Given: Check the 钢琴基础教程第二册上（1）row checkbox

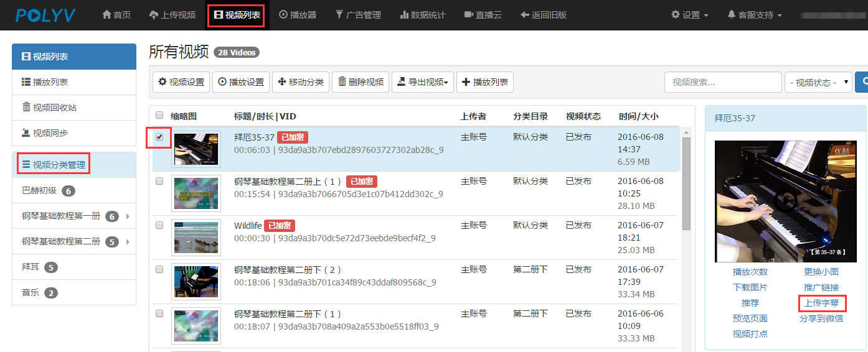Looking at the screenshot, I should [159, 181].
